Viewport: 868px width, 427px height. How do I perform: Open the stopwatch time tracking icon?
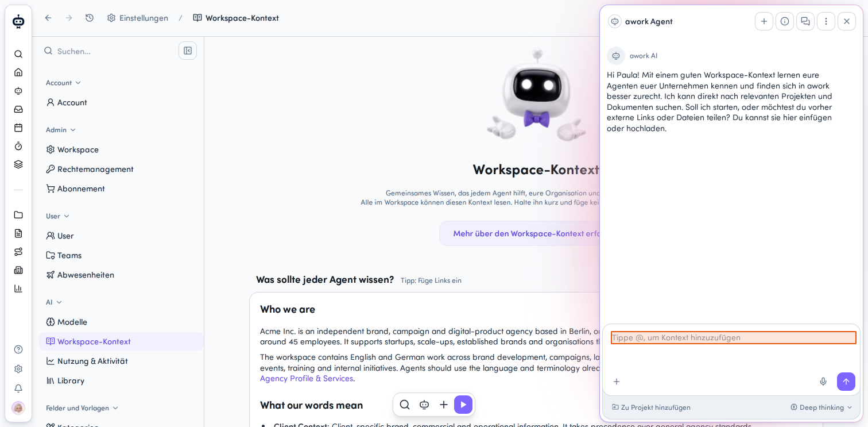click(x=18, y=146)
